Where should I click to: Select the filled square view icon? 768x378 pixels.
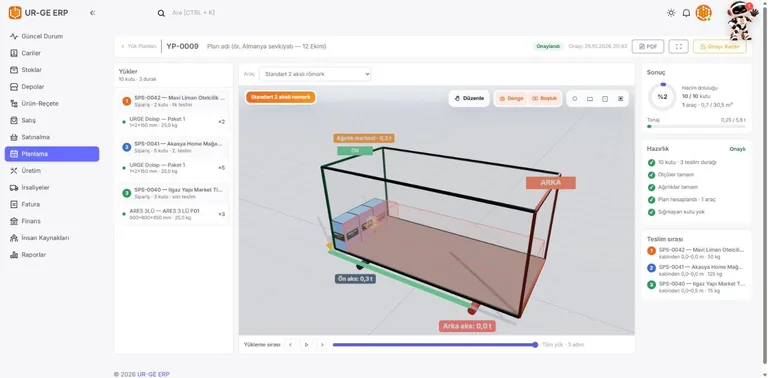point(621,98)
